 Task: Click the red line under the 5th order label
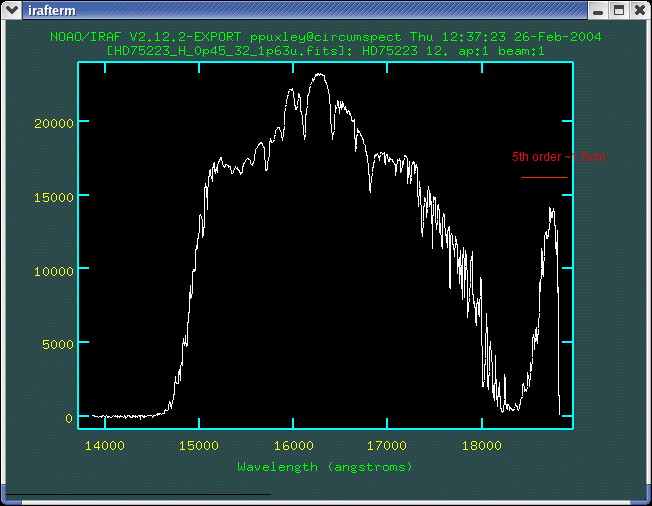(544, 178)
